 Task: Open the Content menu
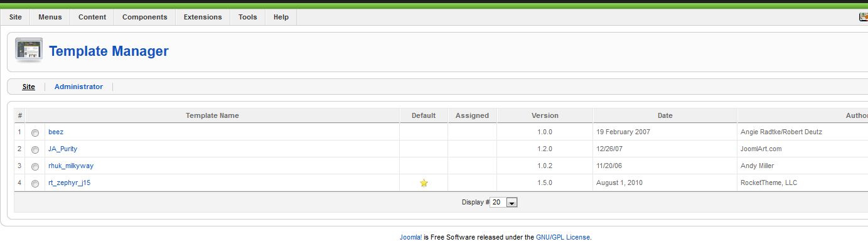92,17
